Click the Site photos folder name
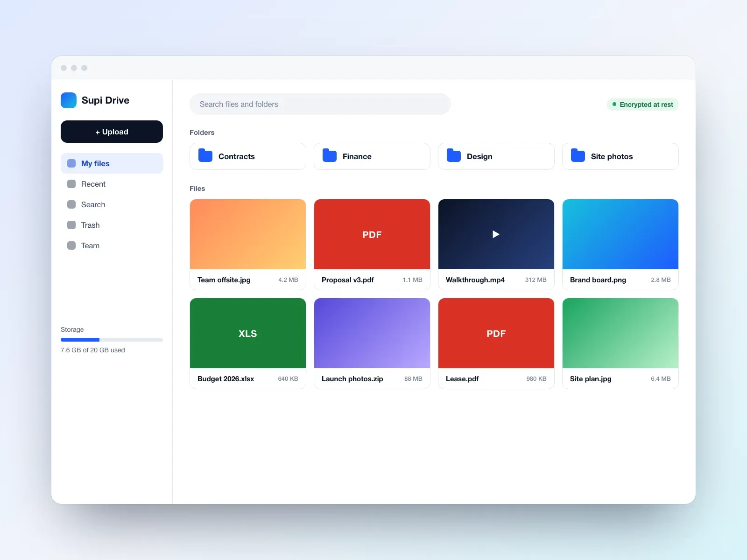Screen dimensions: 747x560 (612, 156)
